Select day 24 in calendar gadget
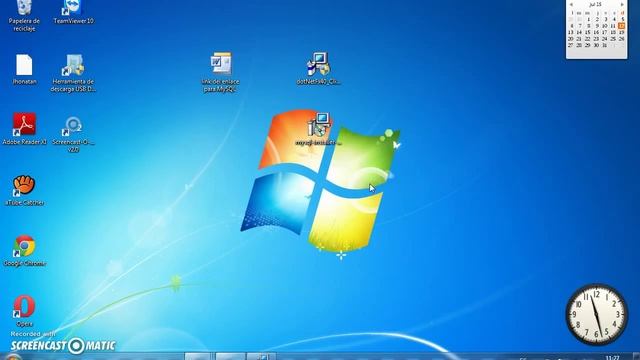Image resolution: width=640 pixels, height=360 pixels. [x=604, y=39]
